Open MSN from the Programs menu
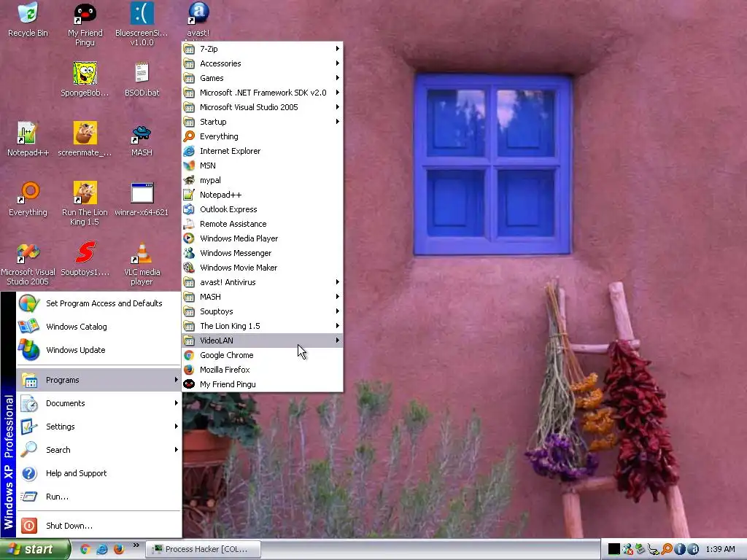The image size is (747, 560). tap(262, 166)
